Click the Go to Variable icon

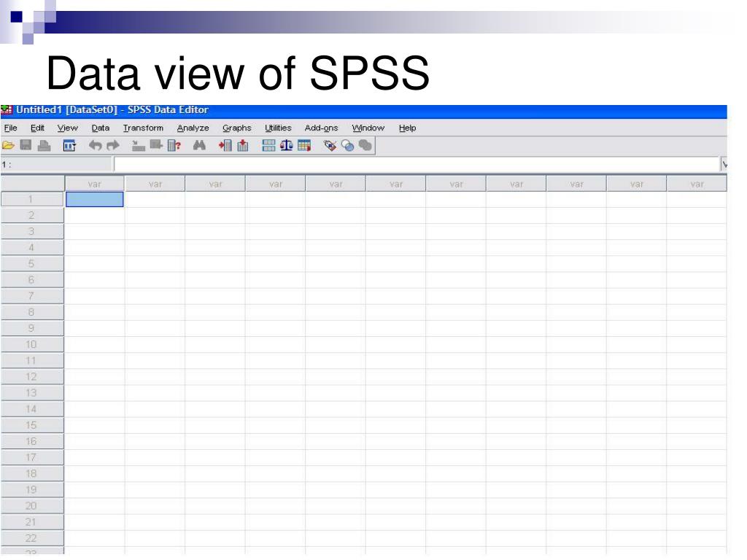pyautogui.click(x=156, y=145)
